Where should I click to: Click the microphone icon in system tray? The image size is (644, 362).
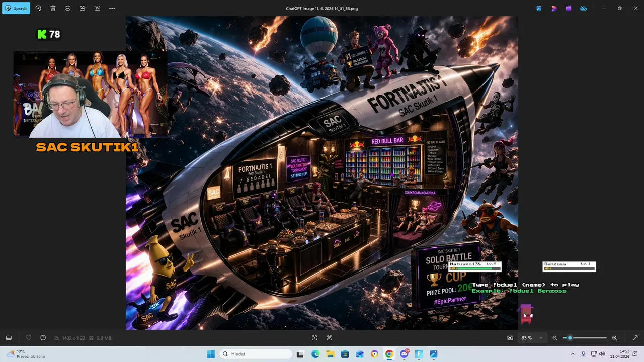click(x=583, y=354)
